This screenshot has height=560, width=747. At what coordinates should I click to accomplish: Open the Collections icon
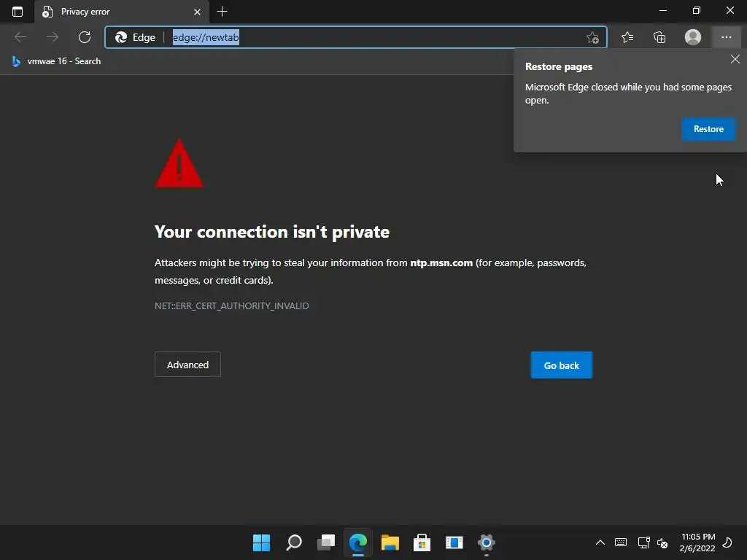[x=659, y=37]
